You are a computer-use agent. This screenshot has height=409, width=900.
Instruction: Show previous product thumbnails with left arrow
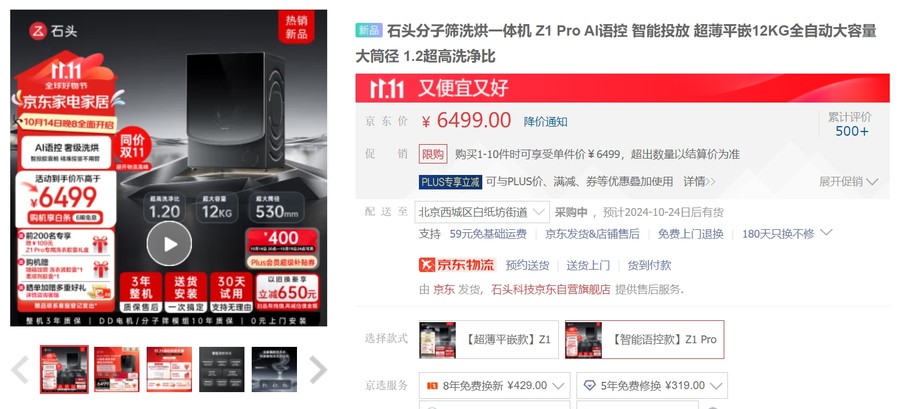pyautogui.click(x=20, y=369)
